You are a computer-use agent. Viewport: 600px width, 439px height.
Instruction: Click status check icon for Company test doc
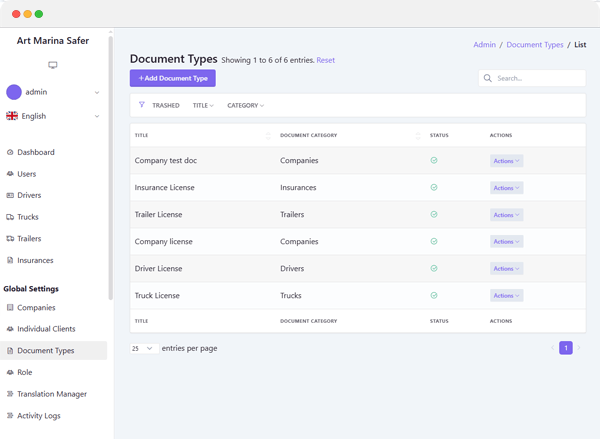click(434, 160)
